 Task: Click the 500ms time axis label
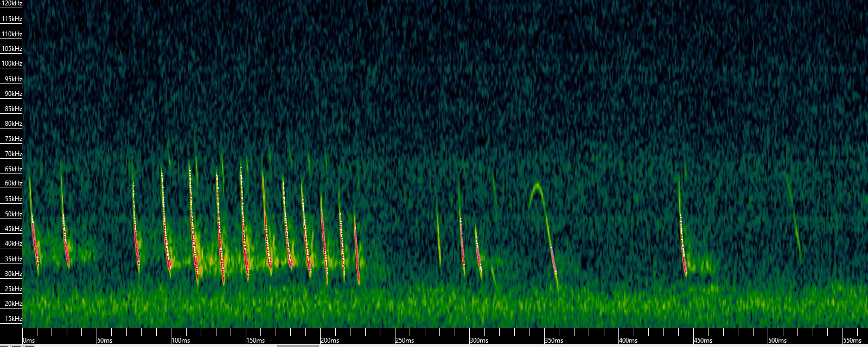[x=777, y=340]
